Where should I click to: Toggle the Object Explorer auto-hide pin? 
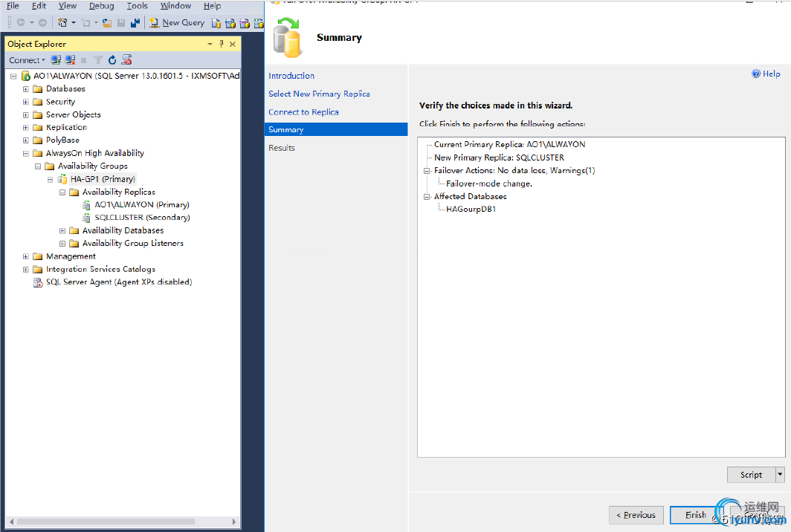[222, 44]
